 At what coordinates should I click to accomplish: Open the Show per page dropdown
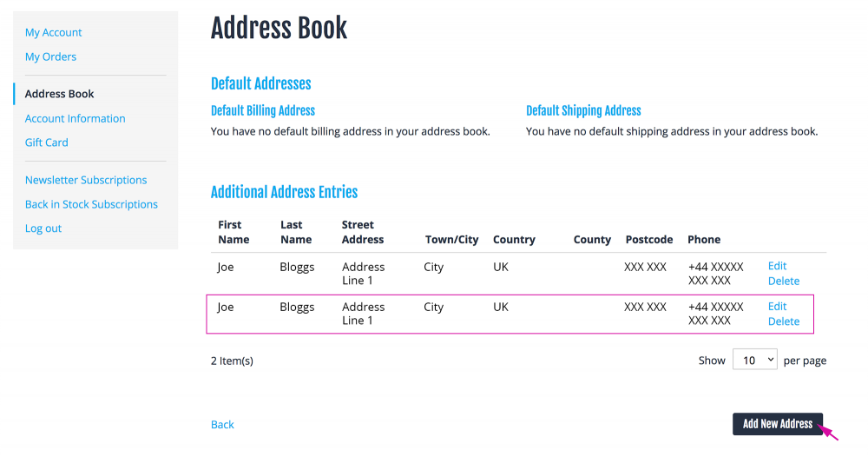(754, 360)
